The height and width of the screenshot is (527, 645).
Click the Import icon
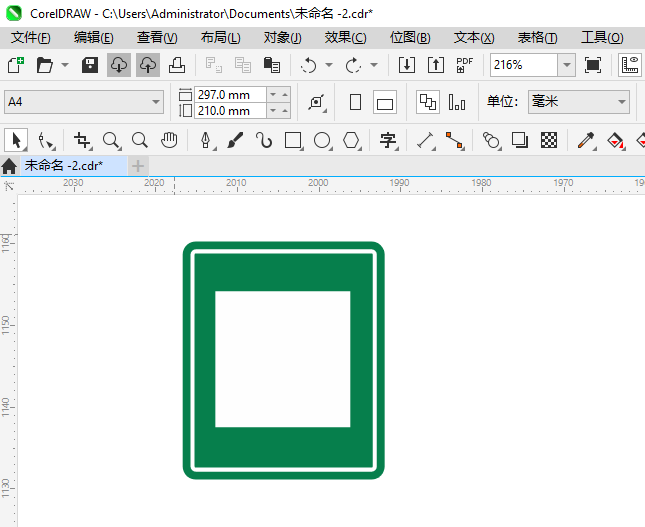[407, 65]
